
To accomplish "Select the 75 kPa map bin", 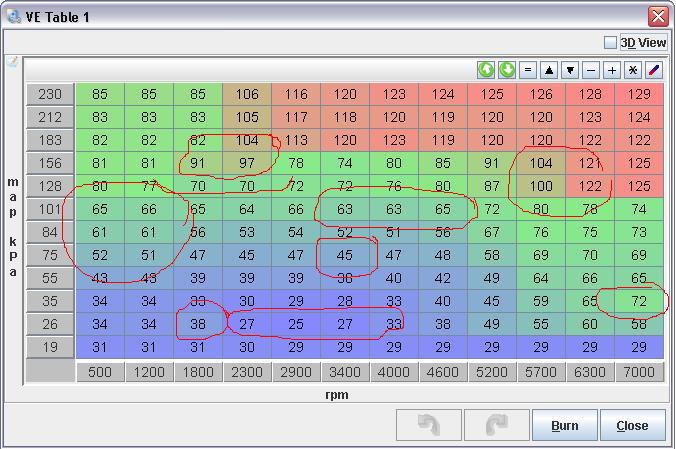I will pyautogui.click(x=50, y=255).
